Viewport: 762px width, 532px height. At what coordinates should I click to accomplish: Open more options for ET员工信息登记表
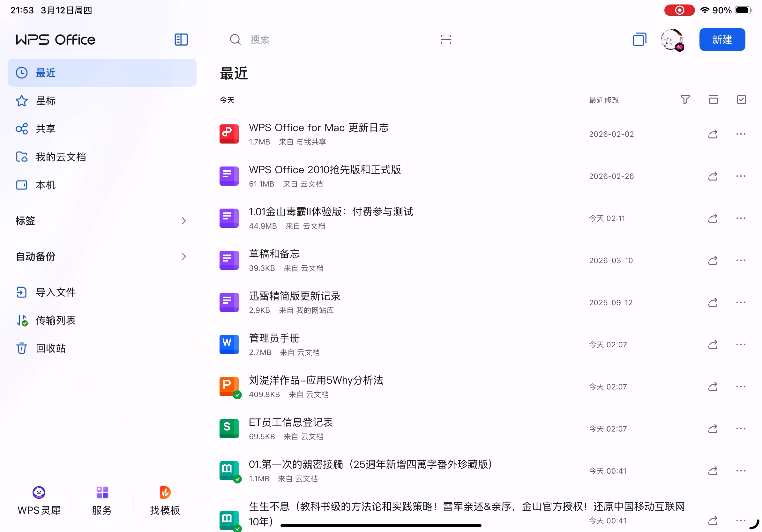coord(740,429)
